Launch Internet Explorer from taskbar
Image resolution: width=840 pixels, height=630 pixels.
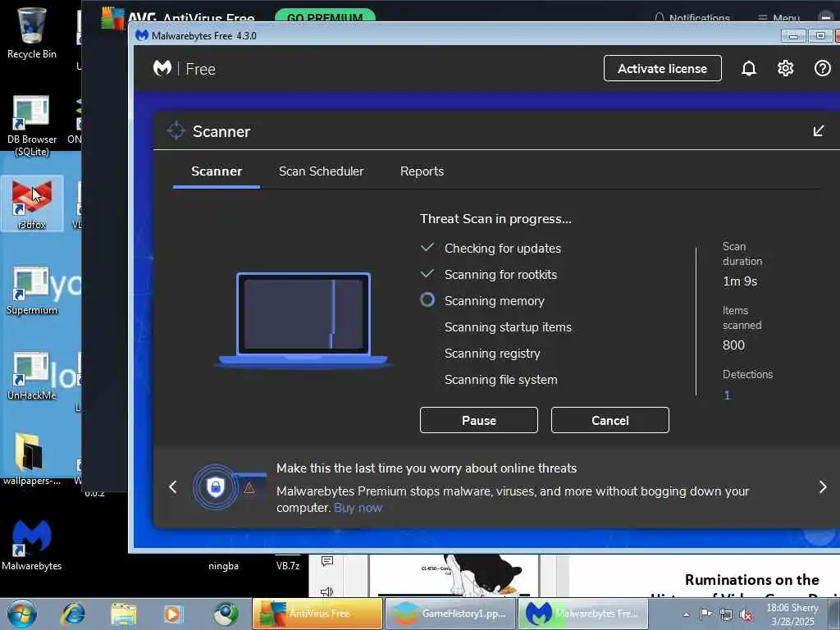pyautogui.click(x=73, y=614)
